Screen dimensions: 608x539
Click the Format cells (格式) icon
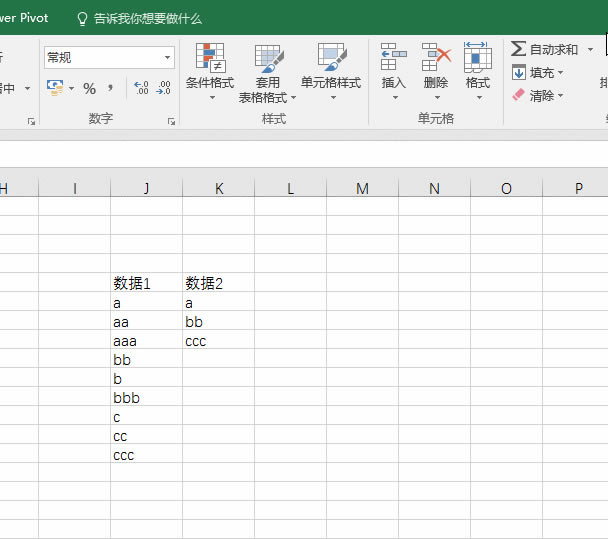click(478, 57)
